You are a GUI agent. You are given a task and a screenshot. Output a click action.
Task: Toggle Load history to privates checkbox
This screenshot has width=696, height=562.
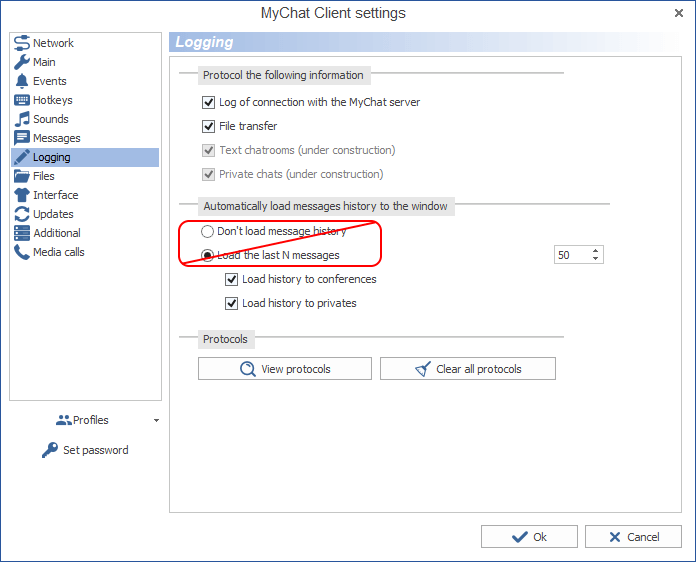[231, 303]
